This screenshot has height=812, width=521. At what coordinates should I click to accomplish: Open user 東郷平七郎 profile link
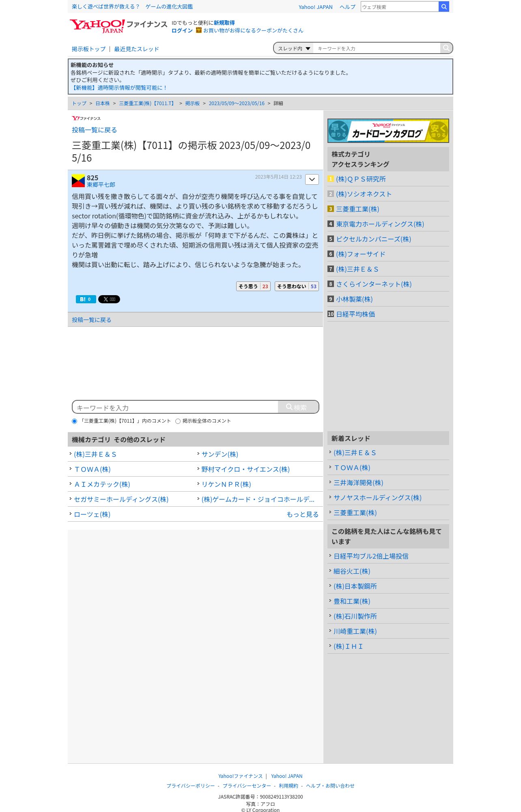tap(101, 185)
